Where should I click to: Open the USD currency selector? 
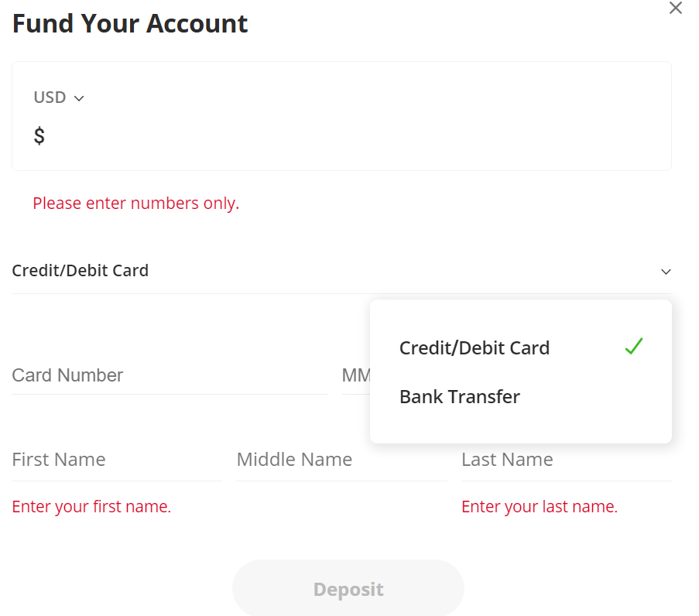point(50,98)
